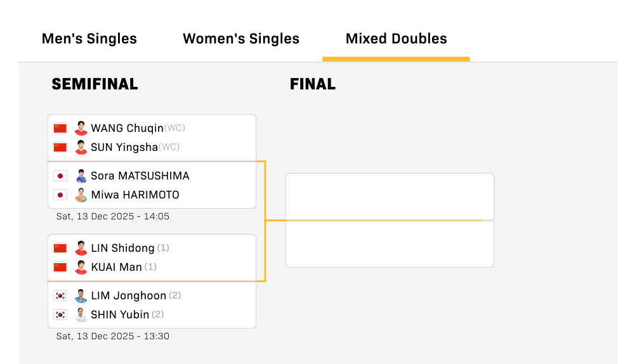Click the empty top final match slot
This screenshot has width=618, height=364.
[390, 197]
